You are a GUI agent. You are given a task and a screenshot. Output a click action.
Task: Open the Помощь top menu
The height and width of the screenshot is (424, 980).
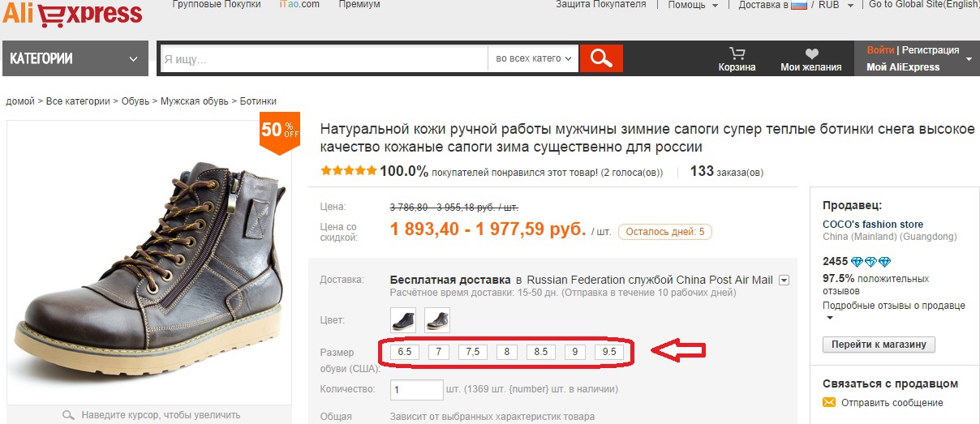pos(692,4)
